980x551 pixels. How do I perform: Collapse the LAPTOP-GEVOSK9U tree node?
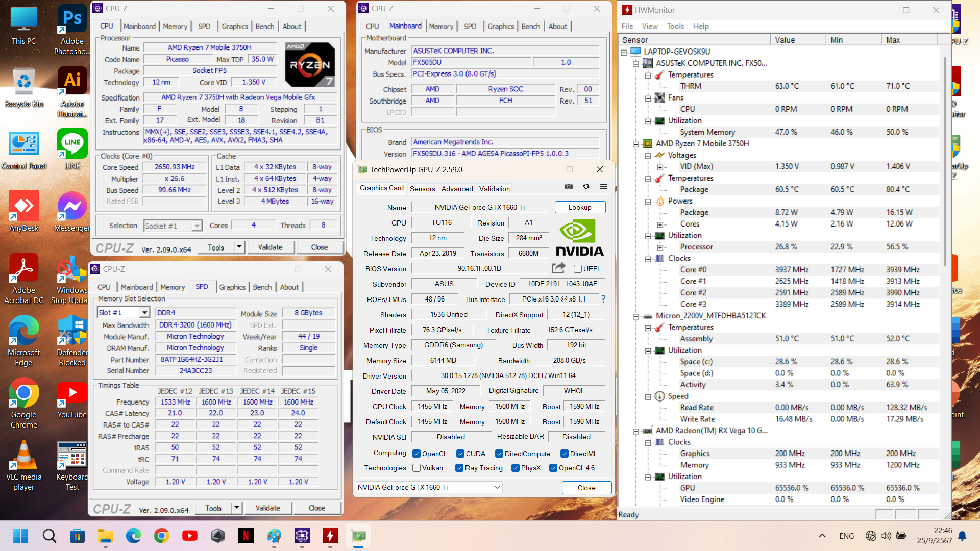tap(624, 52)
